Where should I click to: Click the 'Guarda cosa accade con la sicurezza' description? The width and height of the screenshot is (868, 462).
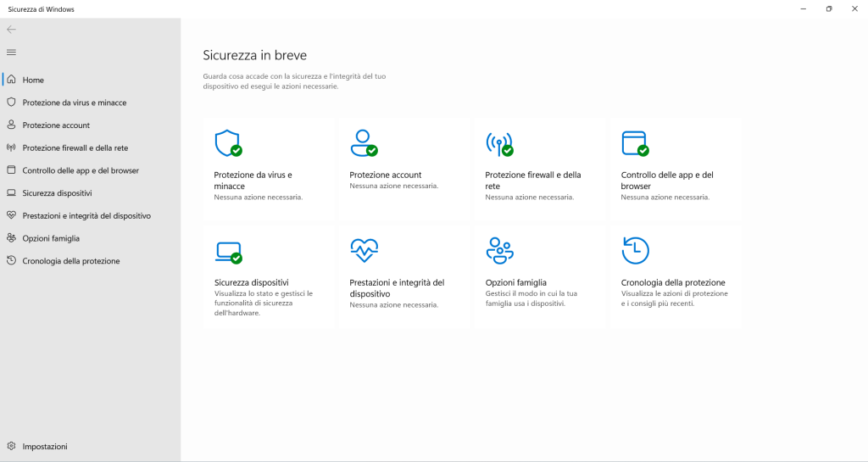(x=294, y=81)
